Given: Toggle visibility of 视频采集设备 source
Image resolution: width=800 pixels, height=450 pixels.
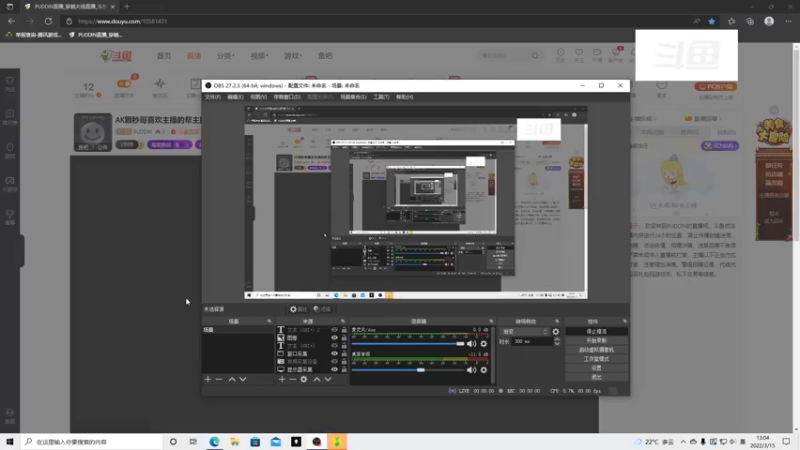Looking at the screenshot, I should pyautogui.click(x=334, y=362).
